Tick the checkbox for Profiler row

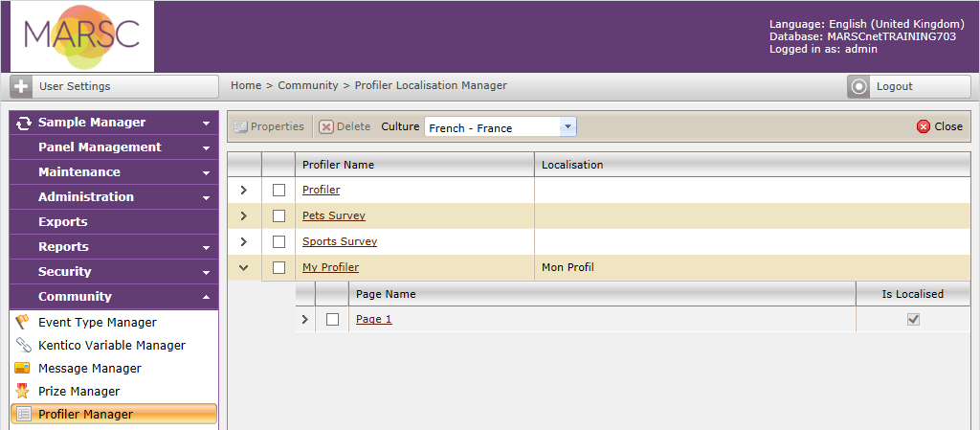tap(278, 190)
